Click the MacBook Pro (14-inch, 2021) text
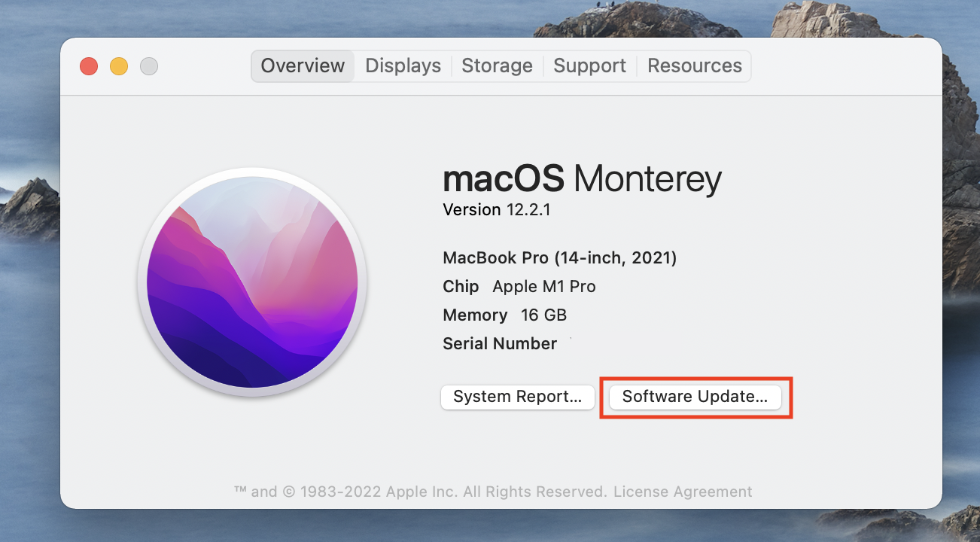This screenshot has width=980, height=542. pyautogui.click(x=559, y=258)
